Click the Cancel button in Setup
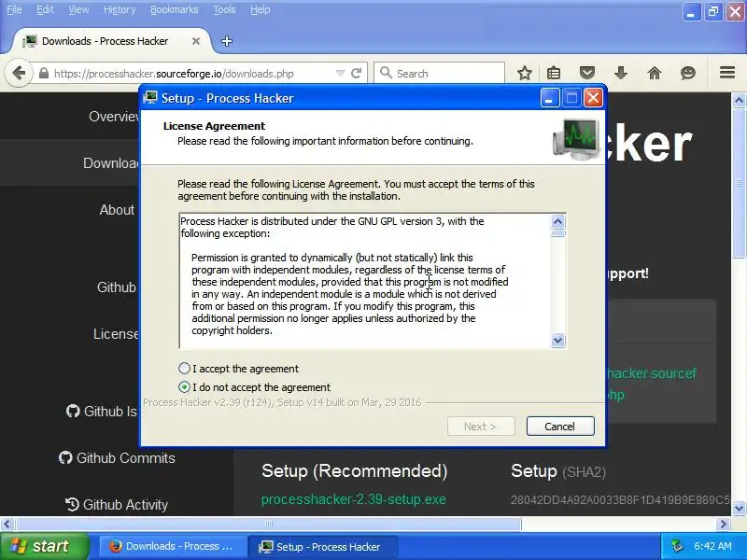 pyautogui.click(x=560, y=427)
